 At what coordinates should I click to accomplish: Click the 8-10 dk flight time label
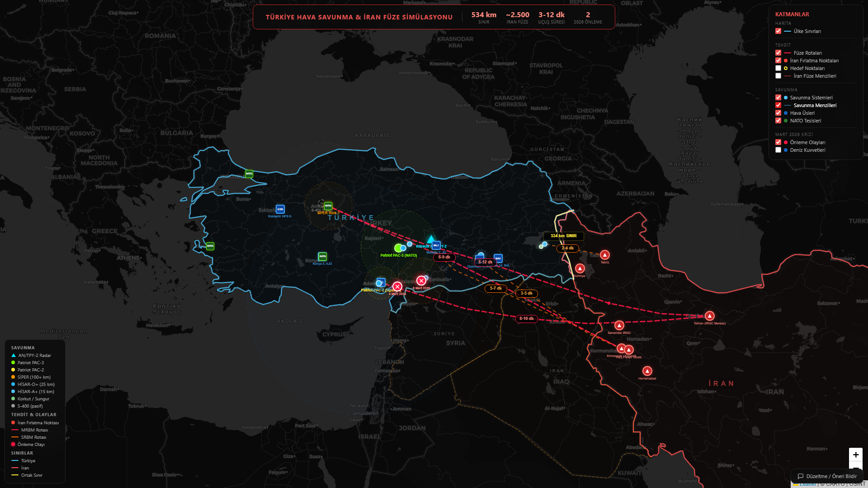[x=526, y=319]
